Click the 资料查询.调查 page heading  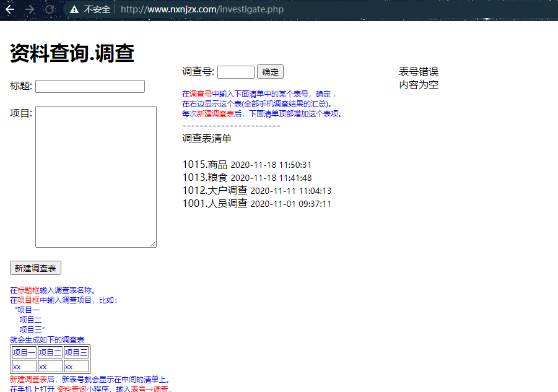[x=72, y=53]
